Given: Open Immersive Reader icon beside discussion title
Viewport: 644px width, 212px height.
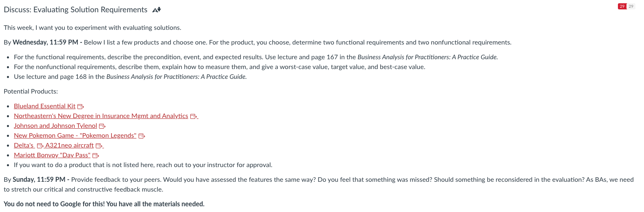Looking at the screenshot, I should pos(157,10).
